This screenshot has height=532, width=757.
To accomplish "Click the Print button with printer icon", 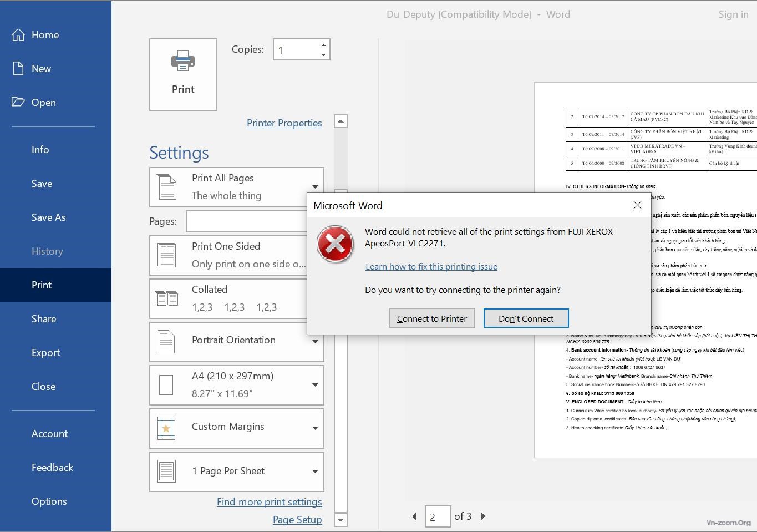I will point(183,74).
